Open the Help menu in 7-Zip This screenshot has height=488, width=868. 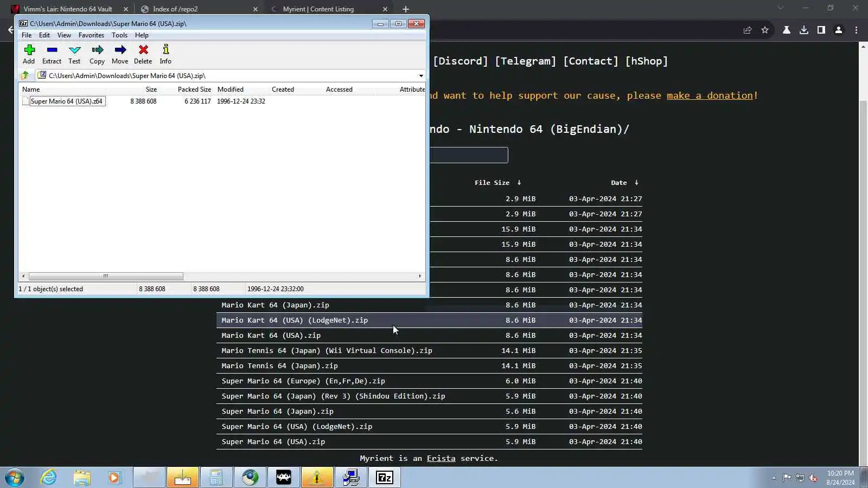coord(142,35)
